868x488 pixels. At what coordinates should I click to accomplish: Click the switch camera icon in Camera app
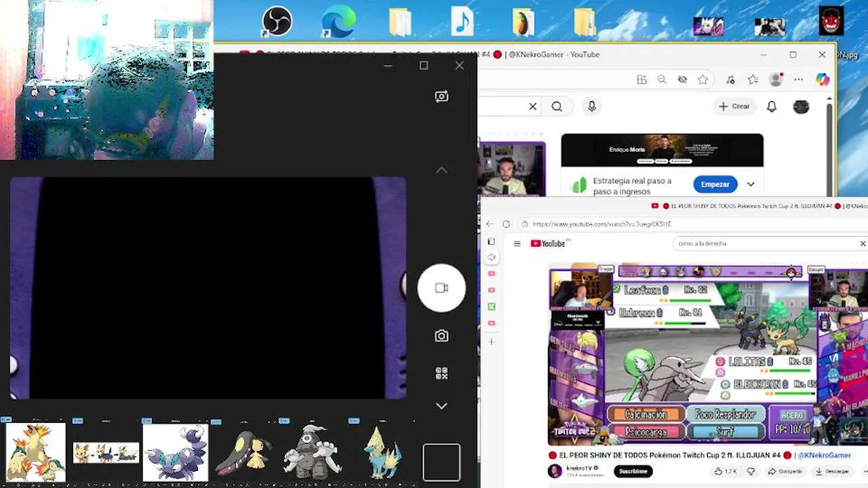pyautogui.click(x=441, y=97)
